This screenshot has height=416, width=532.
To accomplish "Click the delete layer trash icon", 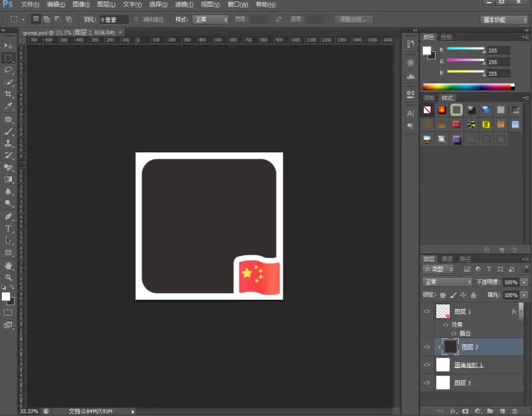I will coord(514,411).
